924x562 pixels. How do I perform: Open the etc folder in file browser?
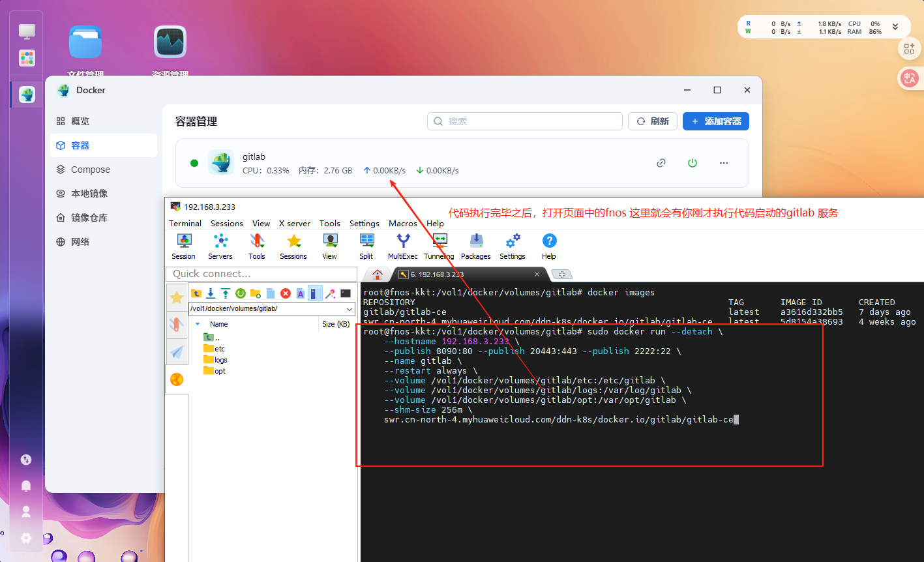click(219, 349)
